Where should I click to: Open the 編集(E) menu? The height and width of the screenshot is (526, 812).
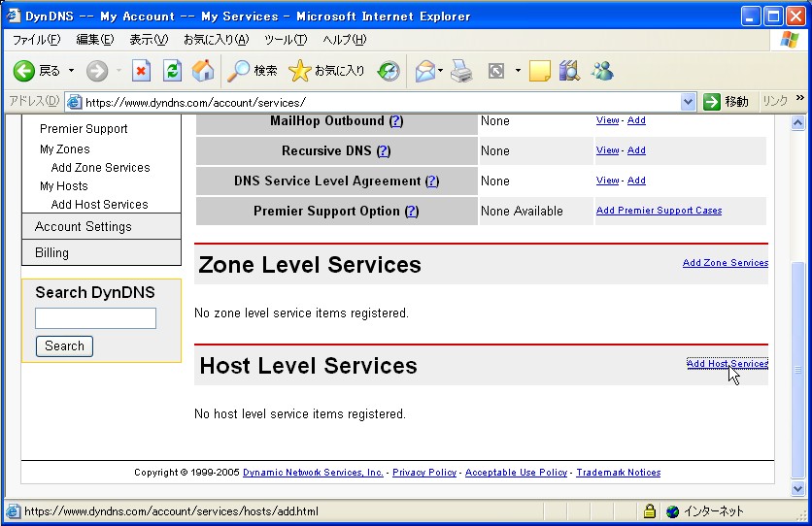point(95,40)
